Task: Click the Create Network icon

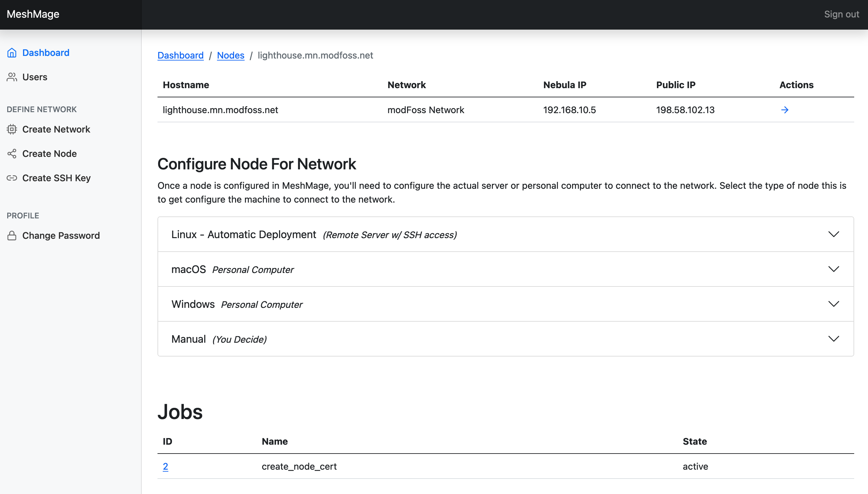Action: pyautogui.click(x=11, y=129)
